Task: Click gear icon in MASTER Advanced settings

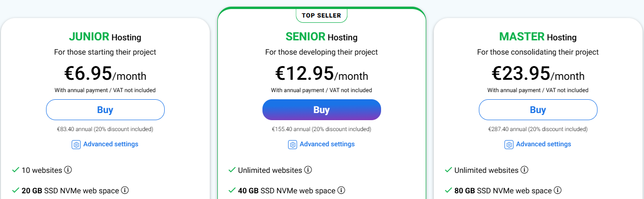Action: pyautogui.click(x=509, y=144)
